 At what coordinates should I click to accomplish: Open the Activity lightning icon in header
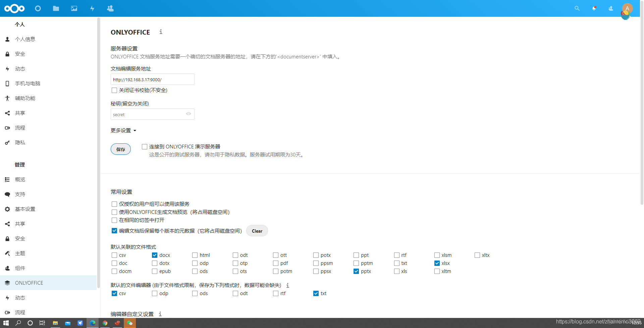coord(92,8)
